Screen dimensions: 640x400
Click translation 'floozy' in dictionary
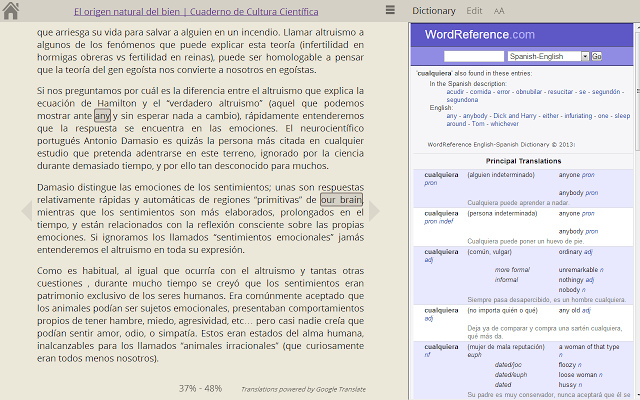click(x=570, y=365)
